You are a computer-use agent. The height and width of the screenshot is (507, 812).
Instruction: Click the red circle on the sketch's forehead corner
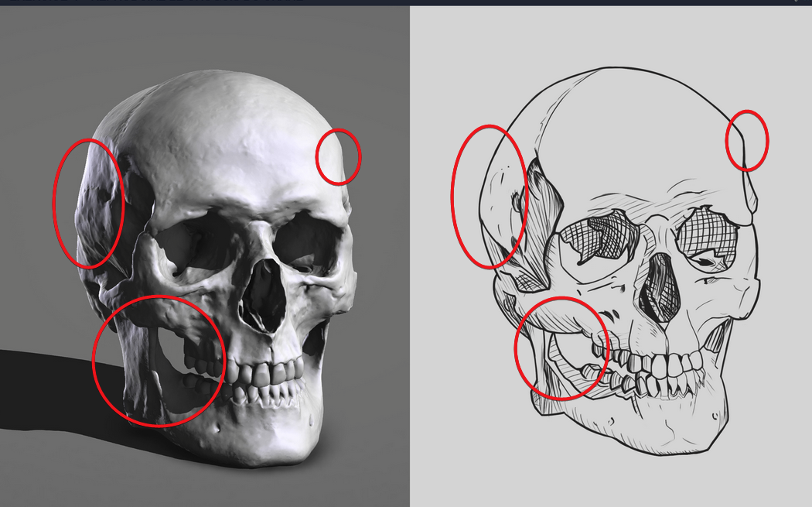tap(748, 141)
